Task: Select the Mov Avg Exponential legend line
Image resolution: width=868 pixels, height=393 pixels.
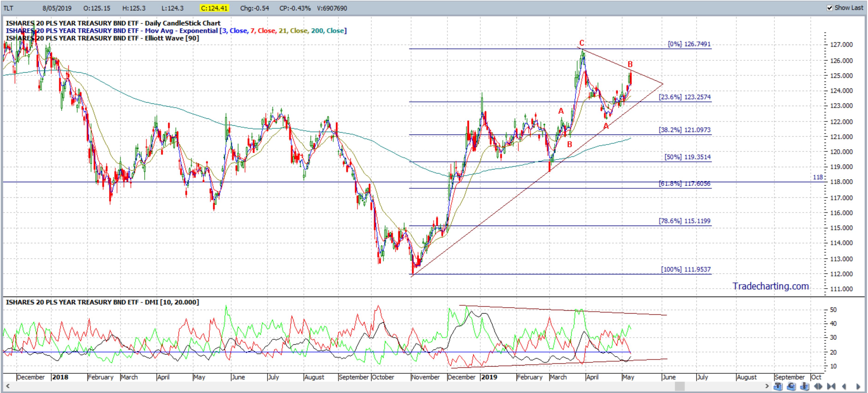Action: pyautogui.click(x=176, y=31)
